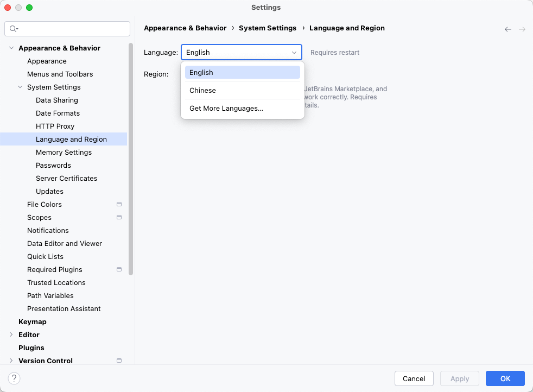The height and width of the screenshot is (392, 533).
Task: Click the Apply button
Action: 460,379
